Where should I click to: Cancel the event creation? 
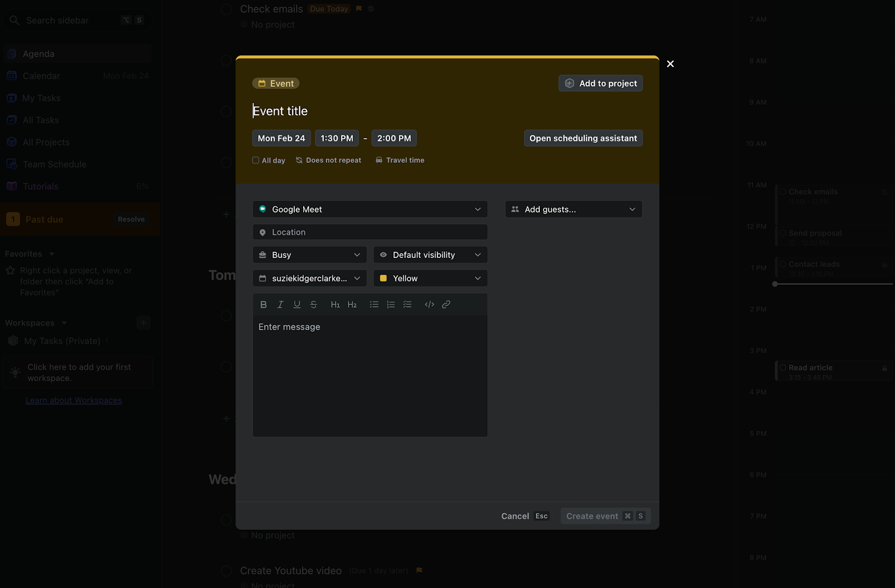[x=525, y=516]
